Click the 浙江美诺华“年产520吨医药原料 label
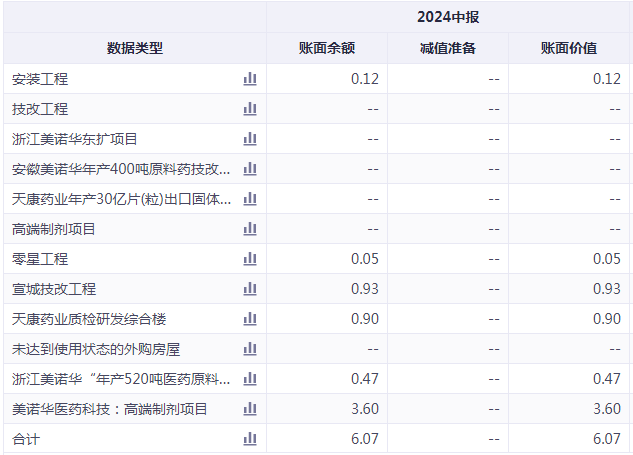Screen dimensions: 633x455 tap(121, 379)
